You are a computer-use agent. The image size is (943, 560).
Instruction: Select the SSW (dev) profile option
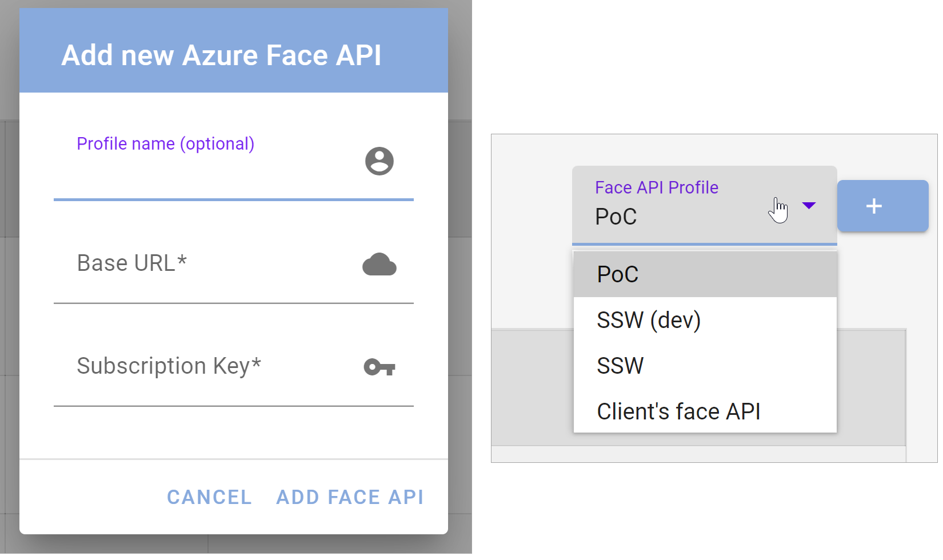click(x=705, y=320)
